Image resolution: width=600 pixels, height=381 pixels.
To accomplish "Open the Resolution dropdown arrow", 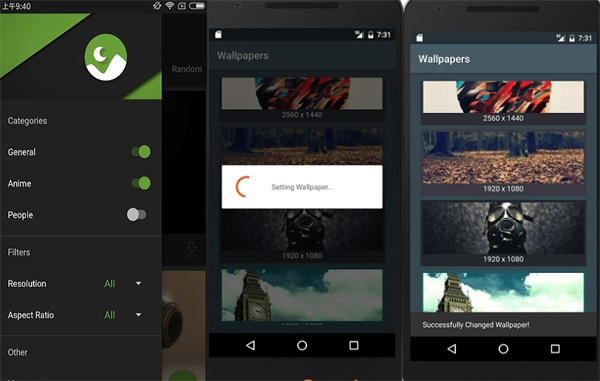I will click(x=139, y=283).
